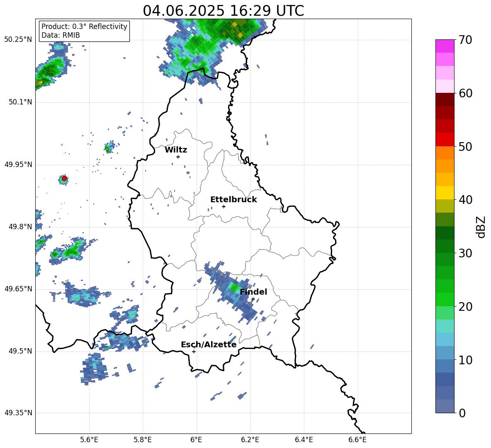This screenshot has height=448, width=491.
Task: Click the colorbar tick label 20
Action: (x=465, y=307)
